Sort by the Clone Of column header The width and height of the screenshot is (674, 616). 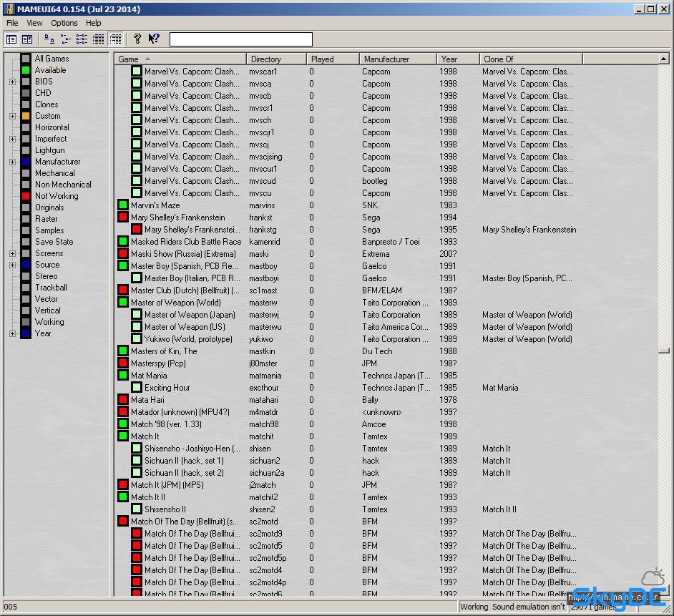coord(532,59)
